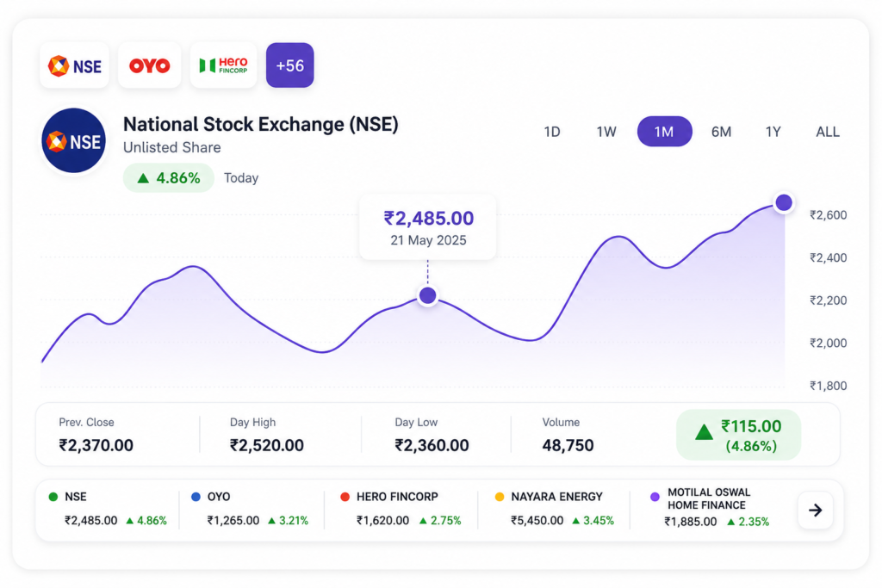
Task: Click the latest end point on chart
Action: point(784,202)
